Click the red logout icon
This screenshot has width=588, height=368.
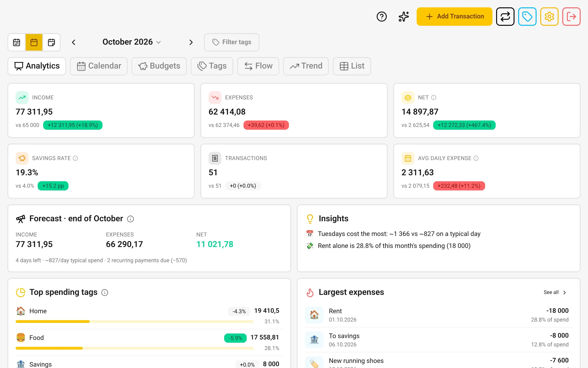pyautogui.click(x=571, y=17)
